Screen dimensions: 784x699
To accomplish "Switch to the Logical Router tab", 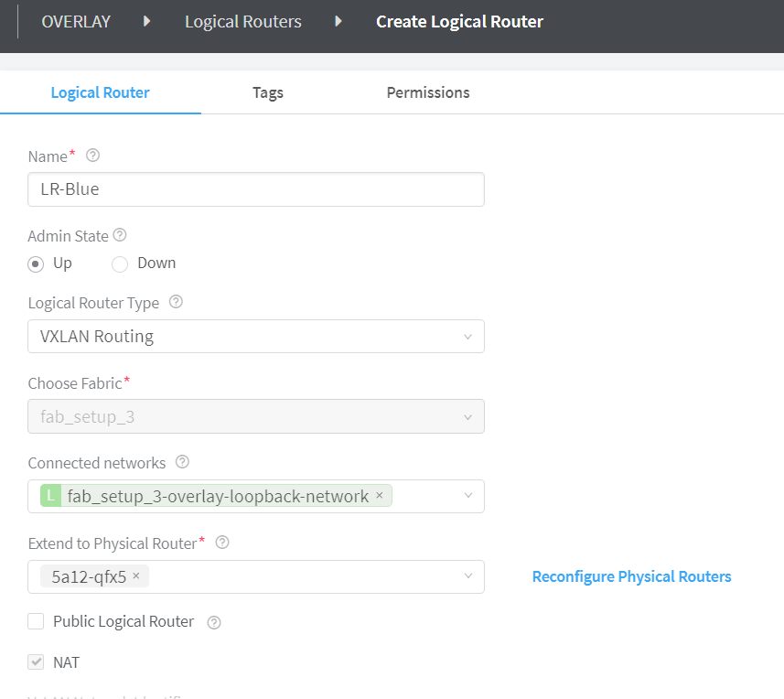I will pyautogui.click(x=100, y=92).
